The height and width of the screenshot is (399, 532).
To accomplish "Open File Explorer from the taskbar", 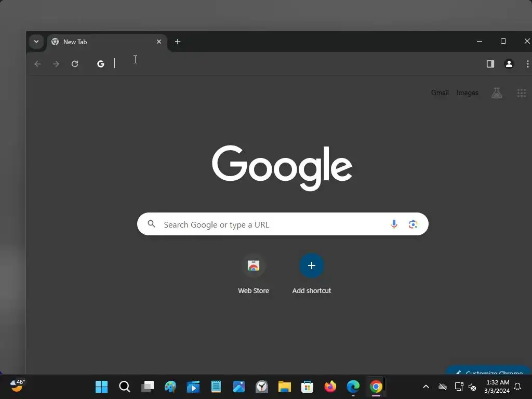I will pos(285,387).
